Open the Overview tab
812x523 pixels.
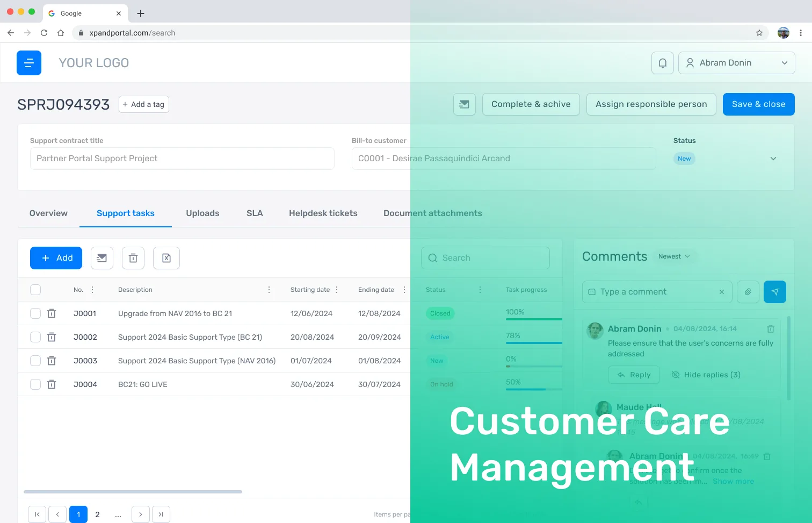coord(48,213)
